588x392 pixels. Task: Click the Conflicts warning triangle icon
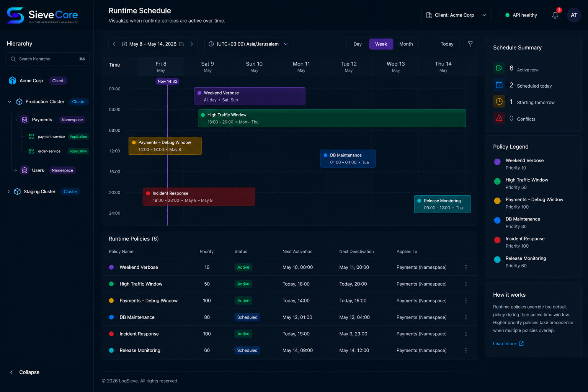pyautogui.click(x=499, y=118)
